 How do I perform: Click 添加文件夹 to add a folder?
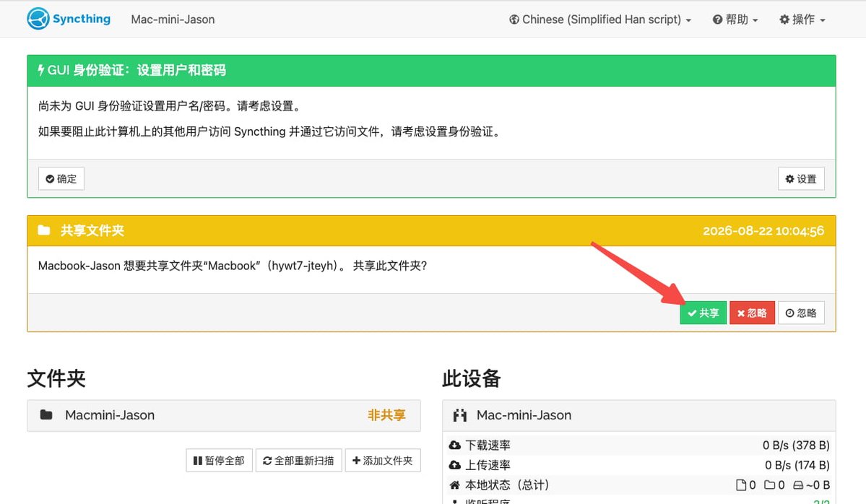coord(383,461)
